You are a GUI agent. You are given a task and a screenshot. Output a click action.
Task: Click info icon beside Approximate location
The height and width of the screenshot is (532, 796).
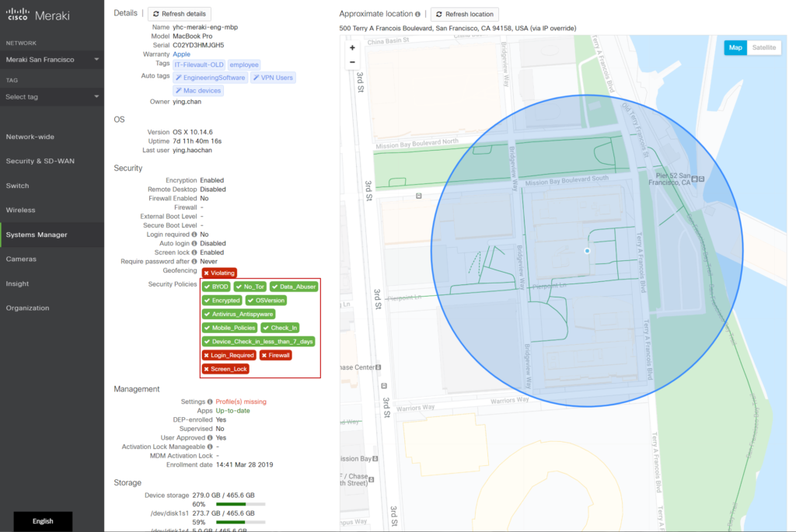pyautogui.click(x=418, y=14)
